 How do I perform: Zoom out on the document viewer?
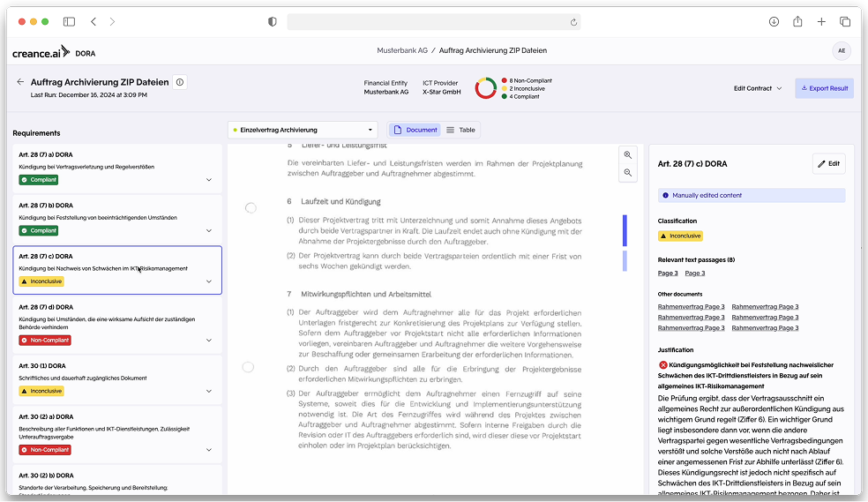coord(628,173)
